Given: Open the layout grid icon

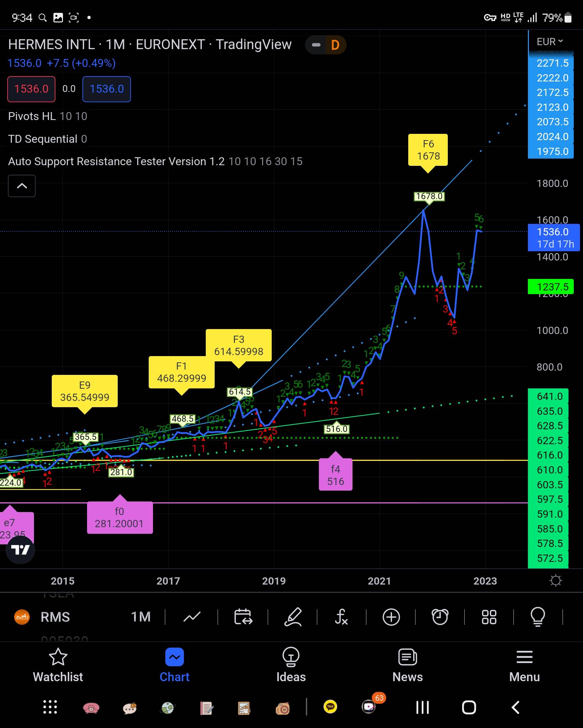Looking at the screenshot, I should pos(489,617).
